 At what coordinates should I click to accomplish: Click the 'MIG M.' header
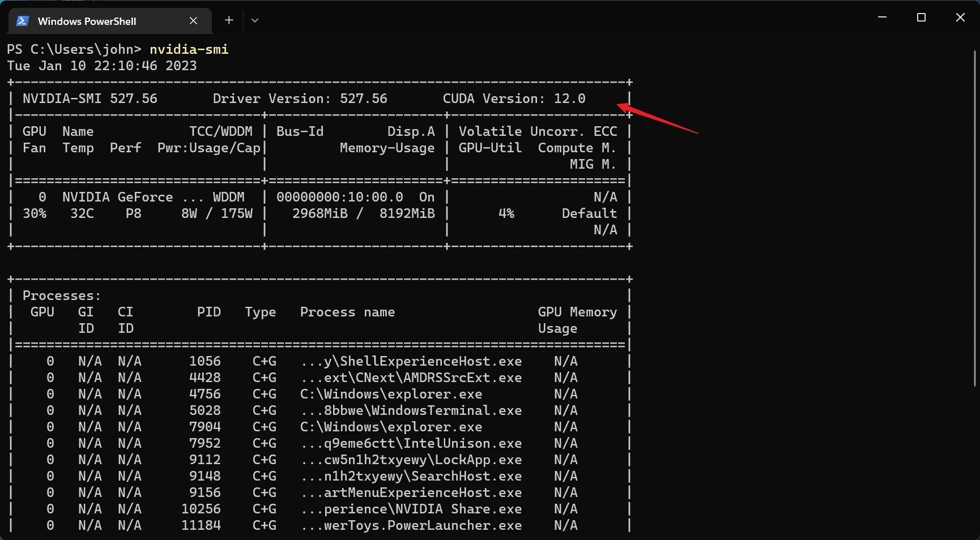click(x=594, y=164)
